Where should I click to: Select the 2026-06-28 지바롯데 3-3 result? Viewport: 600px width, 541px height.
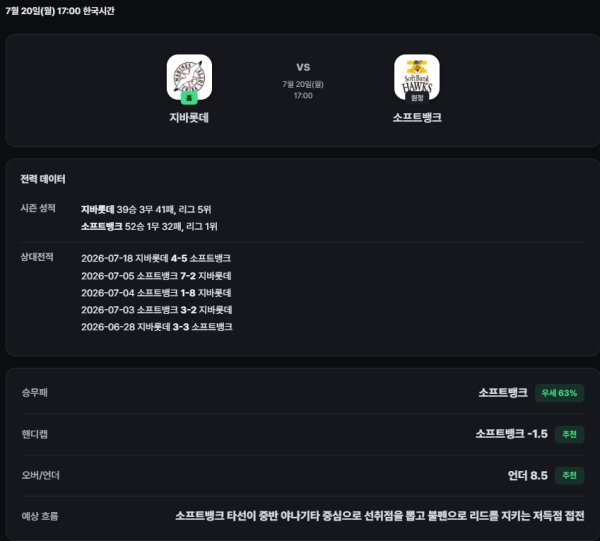(x=157, y=327)
